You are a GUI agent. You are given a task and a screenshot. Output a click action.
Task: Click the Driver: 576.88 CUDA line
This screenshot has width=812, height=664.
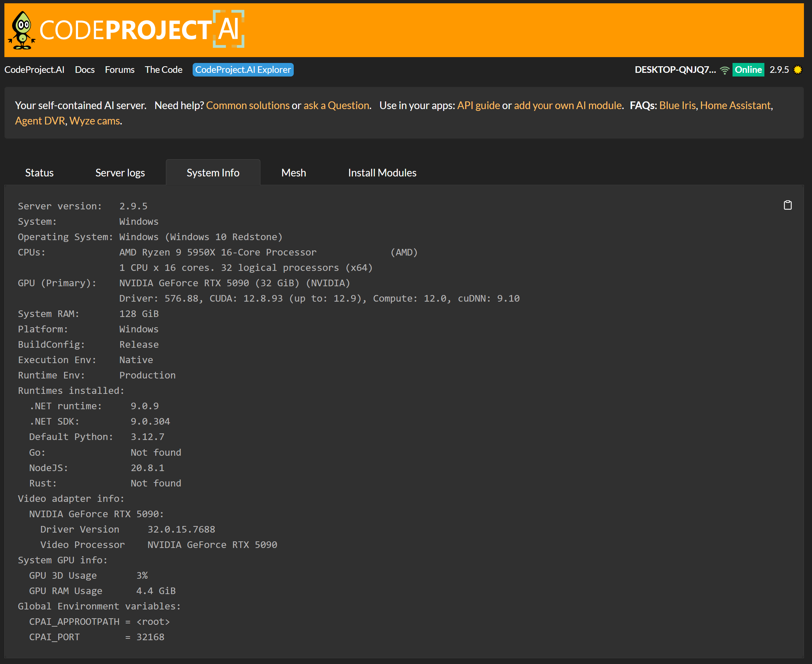[x=319, y=298]
